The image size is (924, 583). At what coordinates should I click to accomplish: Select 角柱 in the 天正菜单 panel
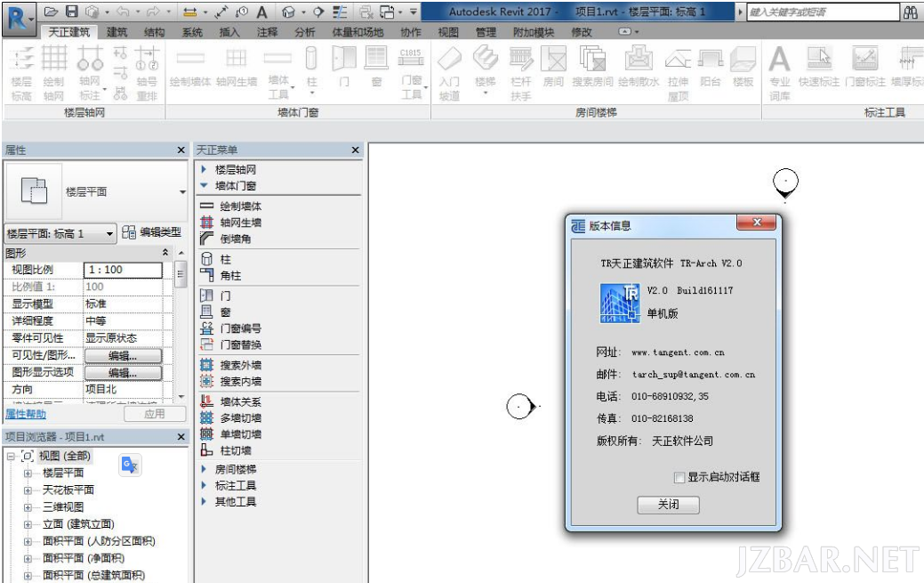221,275
